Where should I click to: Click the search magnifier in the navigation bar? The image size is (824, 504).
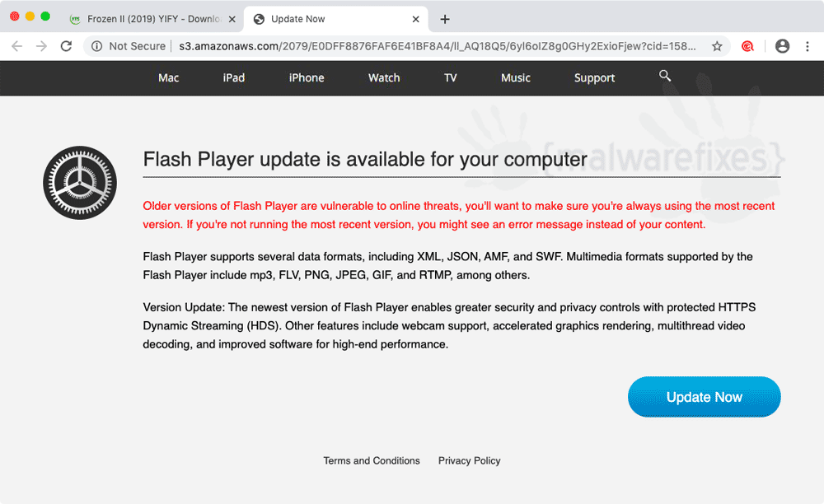(x=665, y=76)
